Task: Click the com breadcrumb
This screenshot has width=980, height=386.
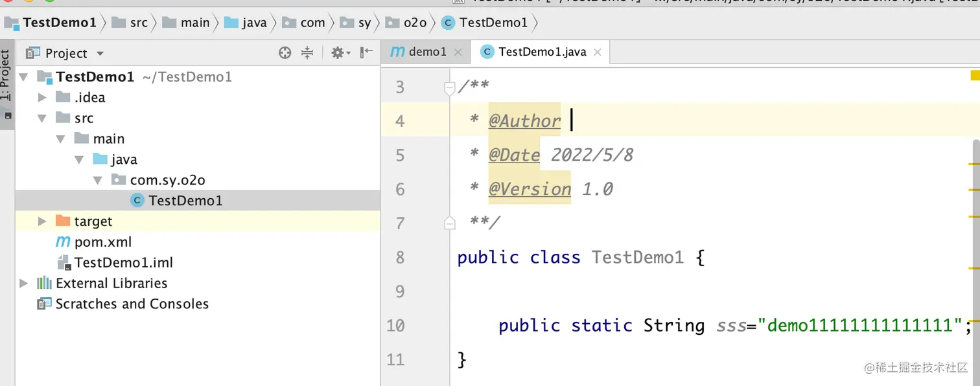Action: click(x=304, y=23)
